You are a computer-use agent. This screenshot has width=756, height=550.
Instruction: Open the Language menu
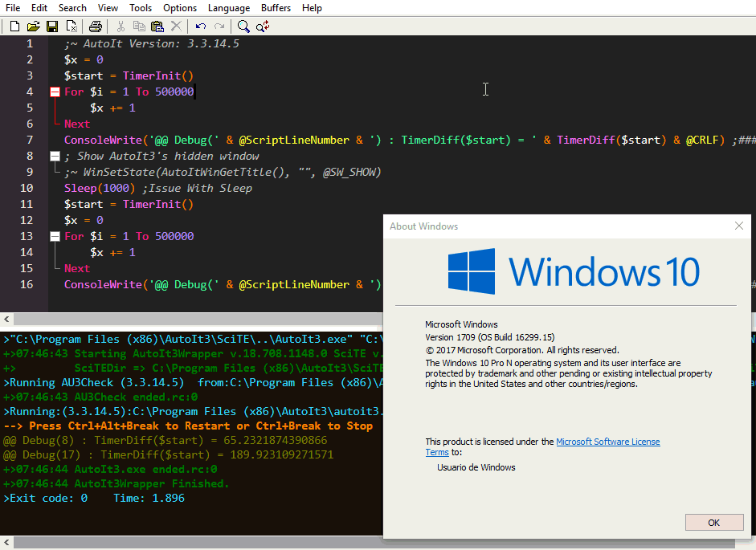[229, 8]
